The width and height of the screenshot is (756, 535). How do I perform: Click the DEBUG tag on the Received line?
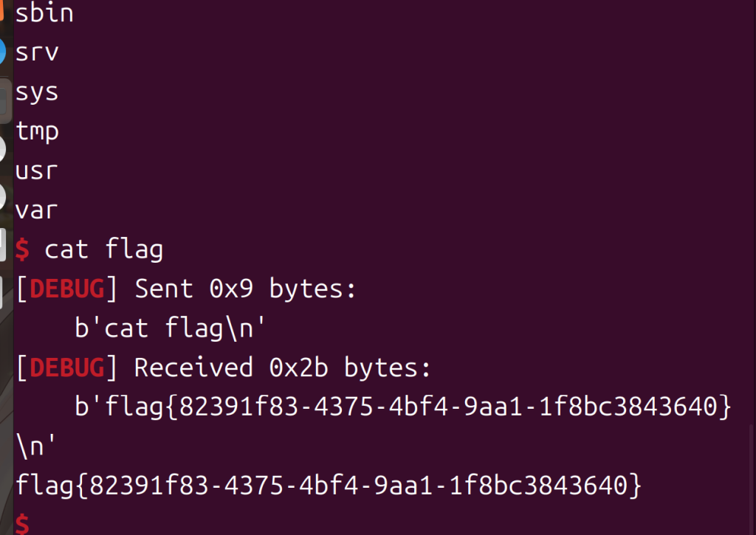click(x=67, y=367)
